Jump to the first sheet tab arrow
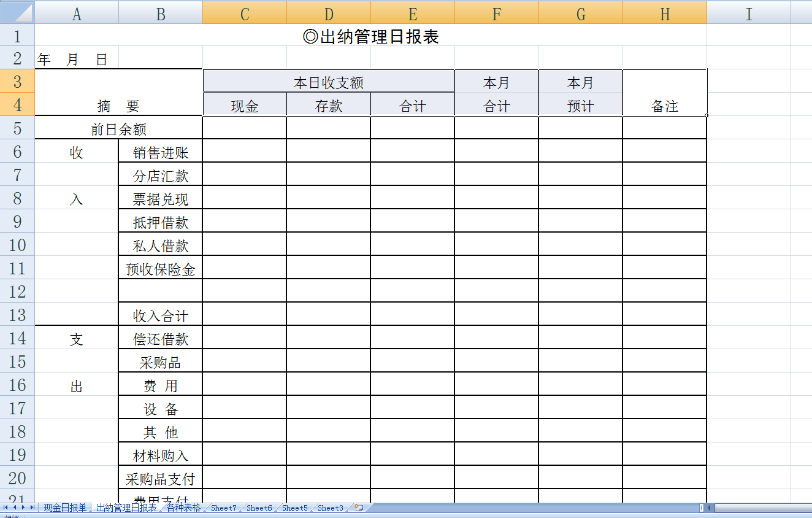The width and height of the screenshot is (812, 518). pyautogui.click(x=6, y=508)
